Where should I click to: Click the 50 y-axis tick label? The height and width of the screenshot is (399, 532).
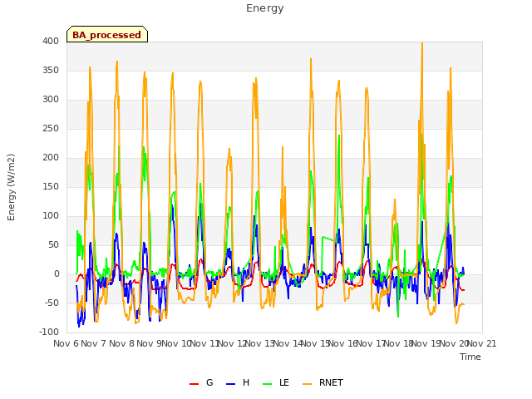[53, 245]
